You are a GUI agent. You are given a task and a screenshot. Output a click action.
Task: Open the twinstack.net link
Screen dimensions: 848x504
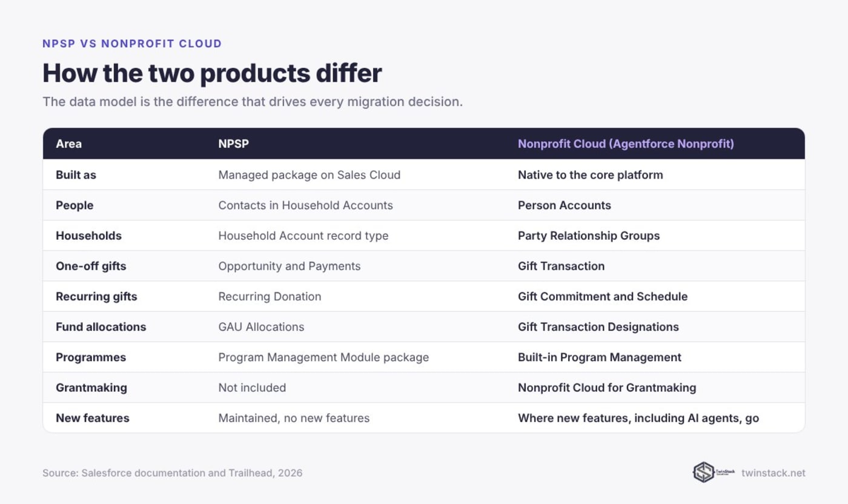[773, 473]
